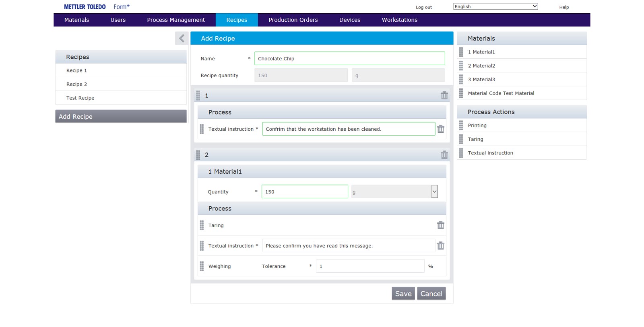Switch to Process Management tab
Viewport: 644px width, 327px height.
click(176, 20)
